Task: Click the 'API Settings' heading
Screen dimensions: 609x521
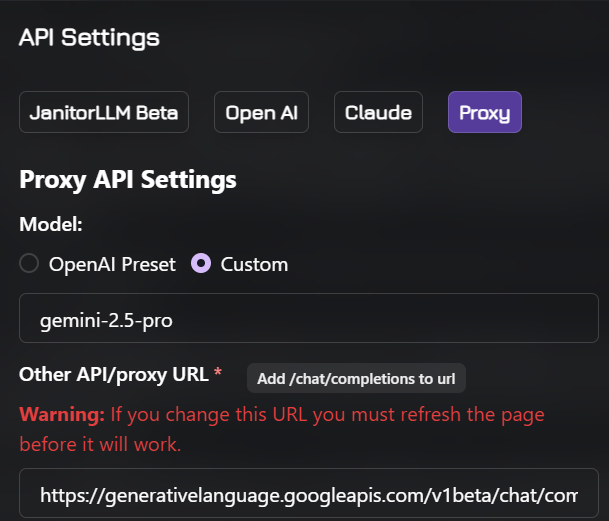Action: 89,37
